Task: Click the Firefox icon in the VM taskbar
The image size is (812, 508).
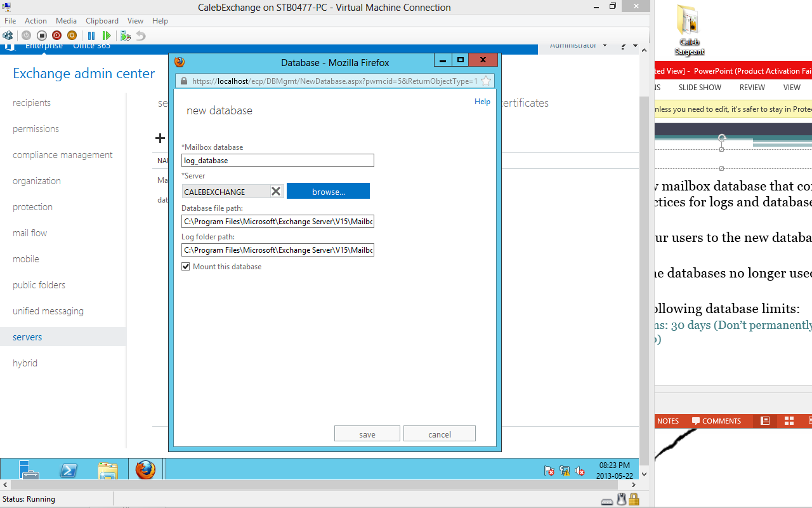Action: tap(145, 470)
